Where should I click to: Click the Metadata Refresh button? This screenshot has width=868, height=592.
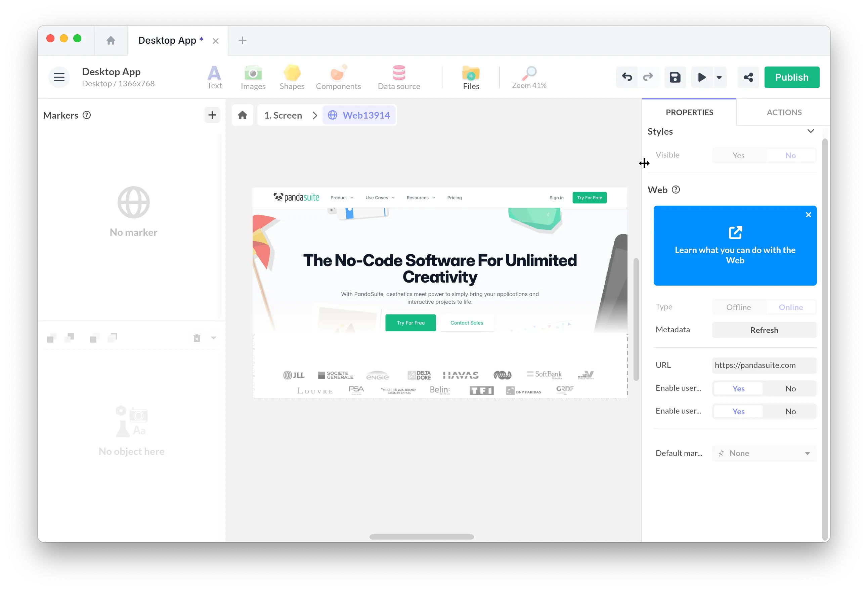764,330
